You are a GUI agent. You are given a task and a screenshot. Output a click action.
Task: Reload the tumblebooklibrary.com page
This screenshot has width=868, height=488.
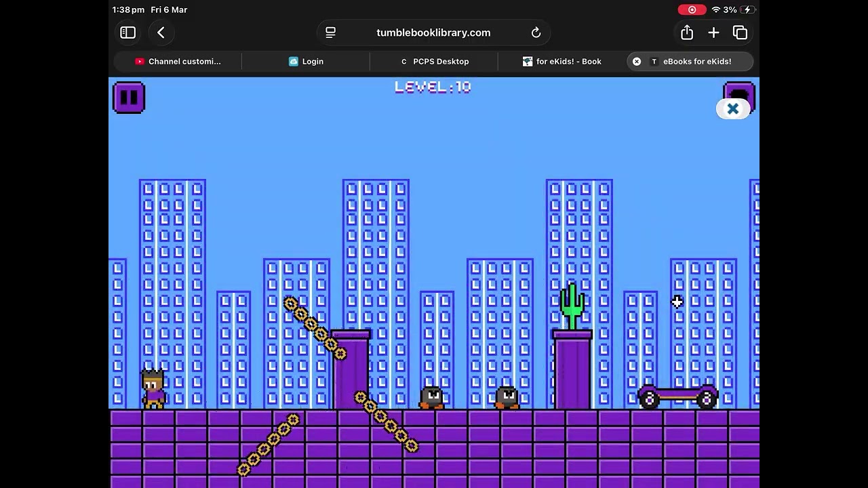click(x=536, y=33)
